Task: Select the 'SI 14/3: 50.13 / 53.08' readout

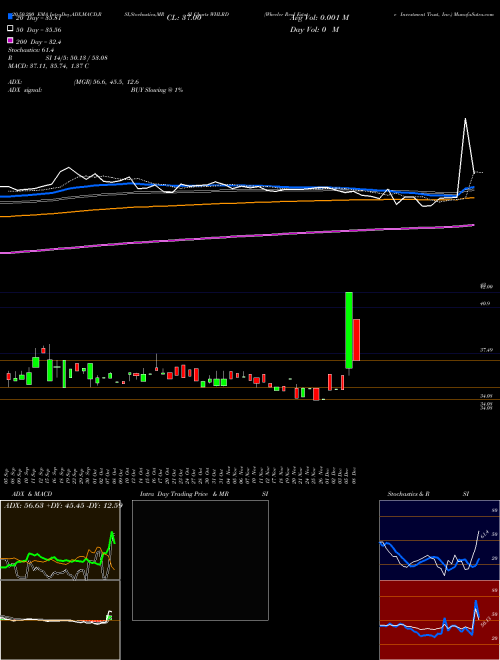Action: [76, 58]
